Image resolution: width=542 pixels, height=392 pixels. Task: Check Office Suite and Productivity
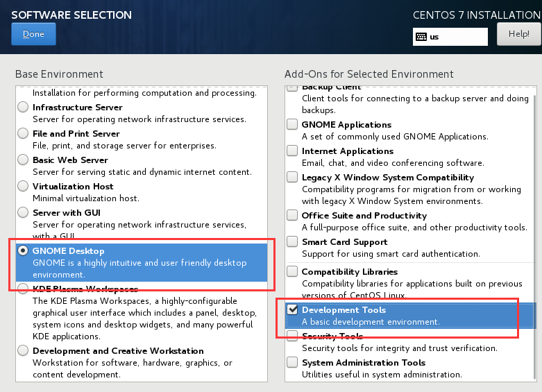click(x=292, y=215)
